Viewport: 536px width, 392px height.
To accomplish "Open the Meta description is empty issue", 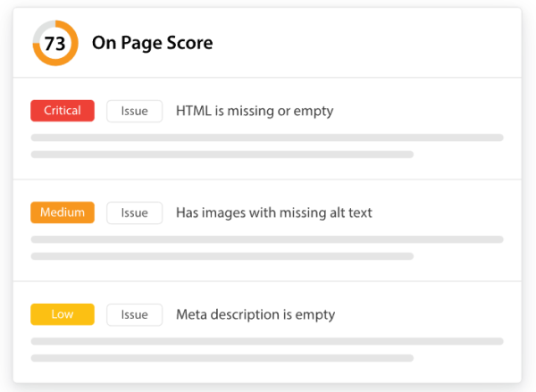I will tap(255, 314).
